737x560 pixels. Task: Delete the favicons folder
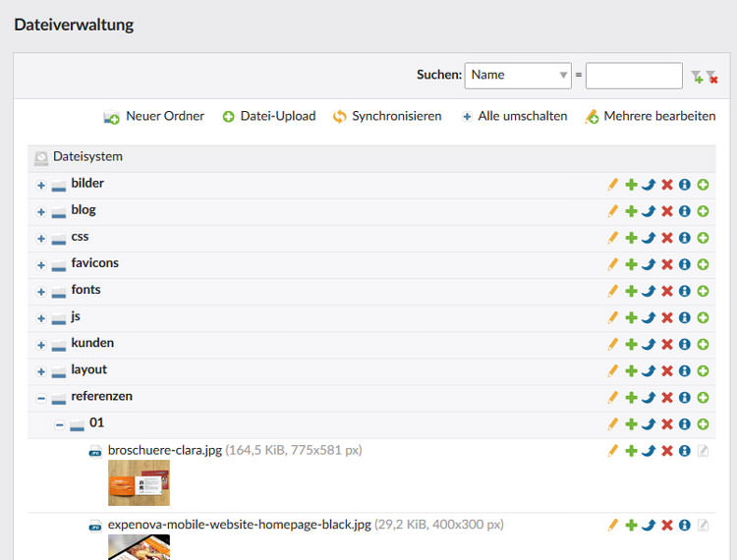coord(667,264)
